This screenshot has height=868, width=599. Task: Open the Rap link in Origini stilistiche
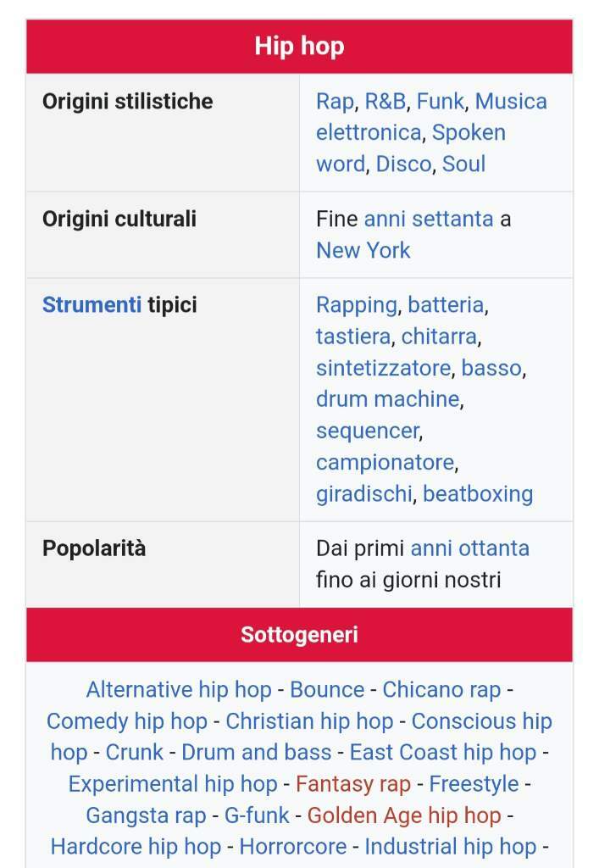pos(335,102)
